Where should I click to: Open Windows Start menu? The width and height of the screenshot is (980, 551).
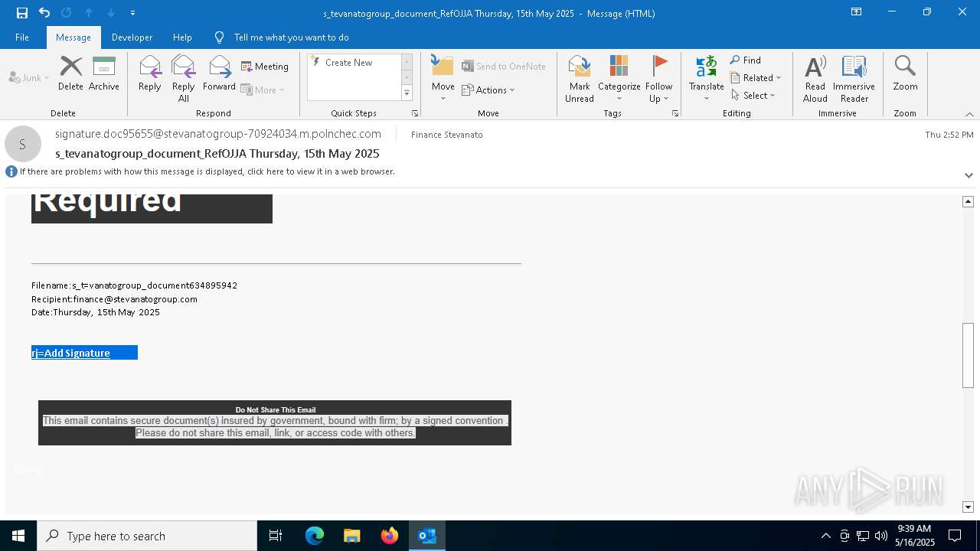coord(18,536)
